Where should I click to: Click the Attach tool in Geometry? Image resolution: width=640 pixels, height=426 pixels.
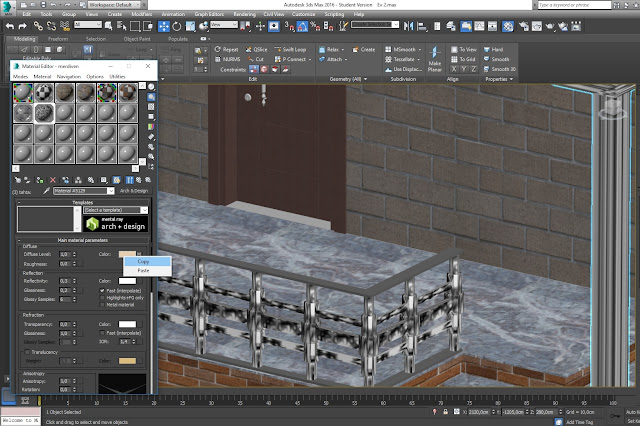tap(336, 59)
